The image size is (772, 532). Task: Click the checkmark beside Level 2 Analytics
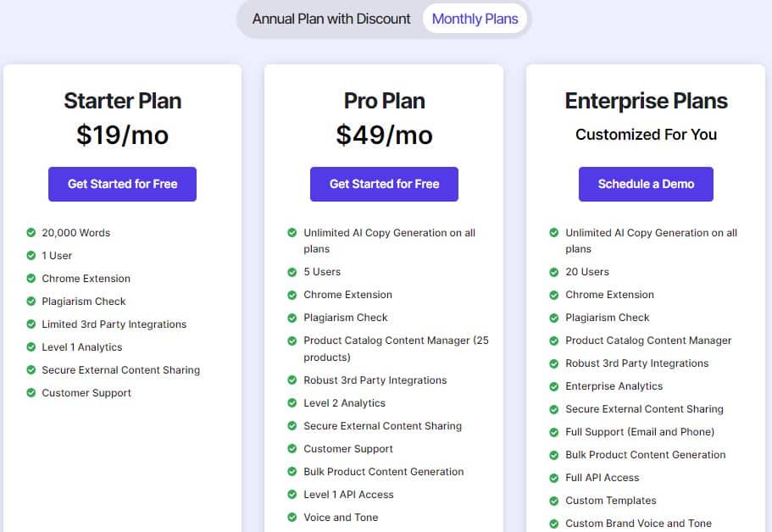pyautogui.click(x=292, y=403)
